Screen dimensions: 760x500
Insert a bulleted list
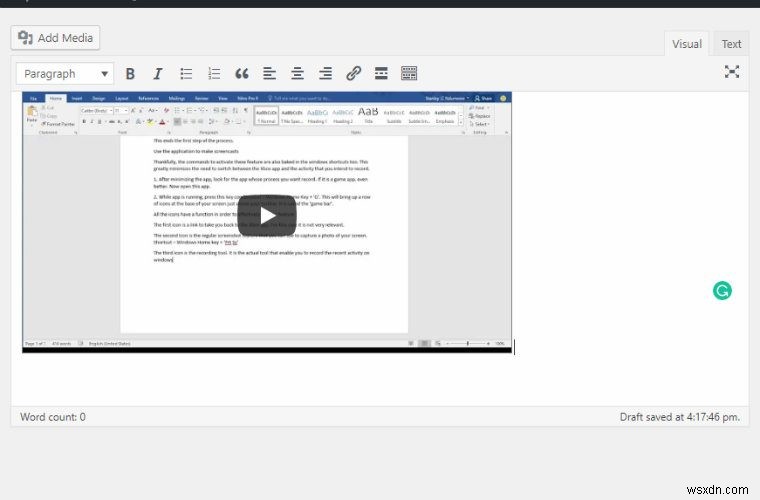point(186,74)
